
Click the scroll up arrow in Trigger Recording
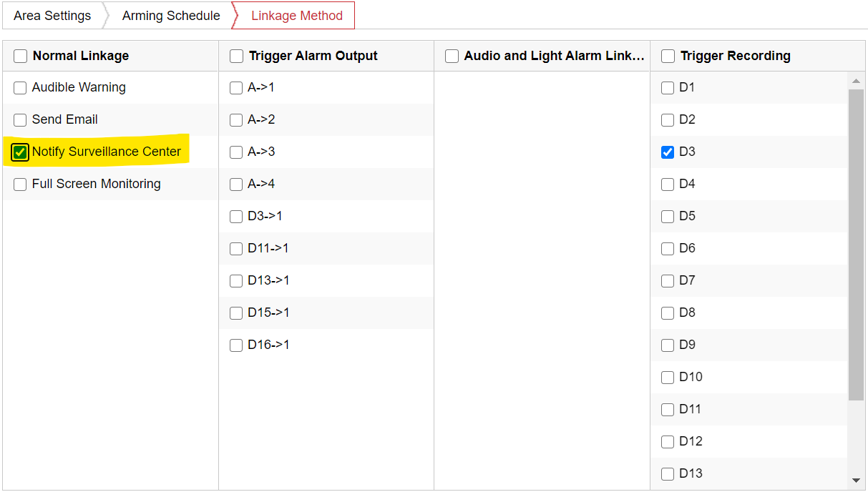pyautogui.click(x=856, y=81)
